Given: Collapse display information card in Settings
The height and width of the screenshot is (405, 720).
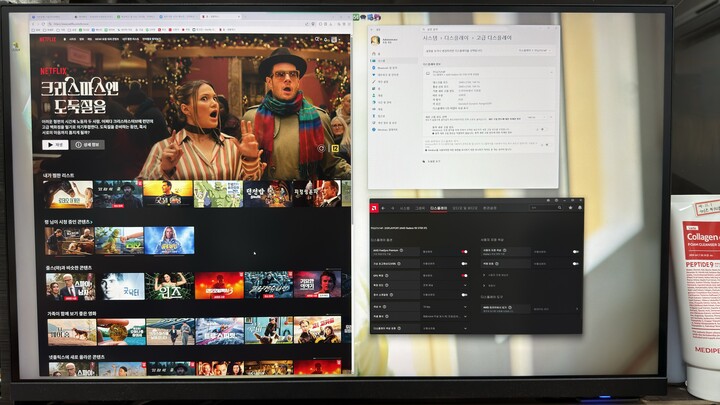Looking at the screenshot, I should [551, 73].
